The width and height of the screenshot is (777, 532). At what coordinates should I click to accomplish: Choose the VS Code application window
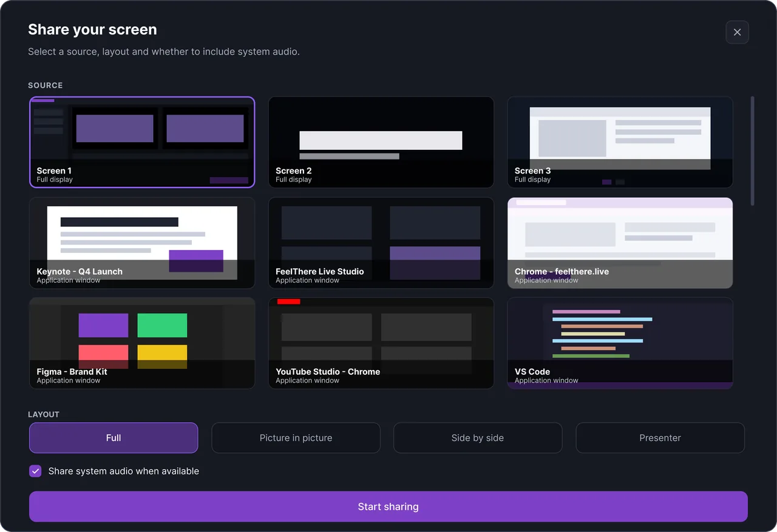point(620,343)
